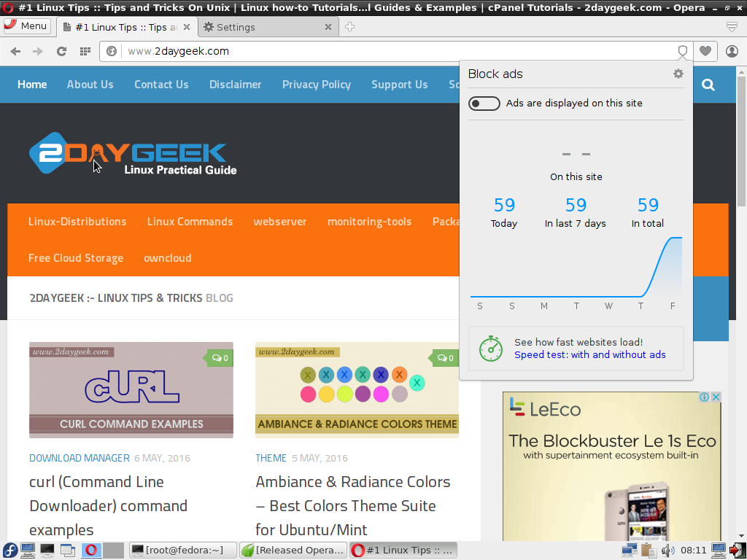Screen dimensions: 747x560
Task: Open the [root@fedora:~] terminal taskbar item
Action: point(183,551)
